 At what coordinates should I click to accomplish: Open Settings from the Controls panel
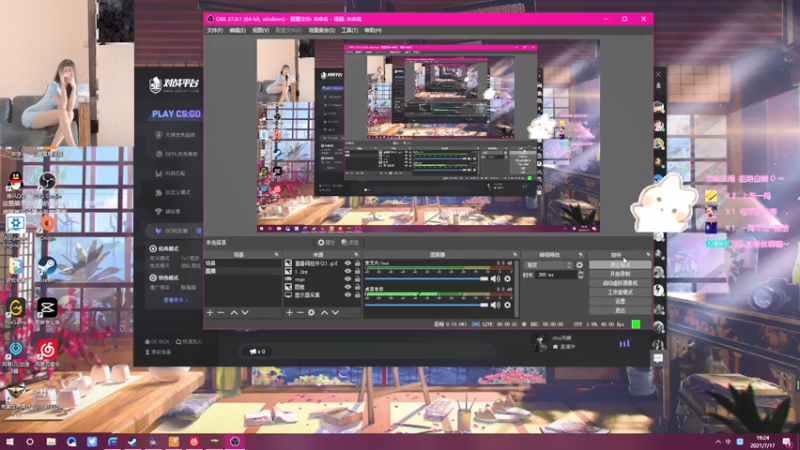click(x=620, y=301)
